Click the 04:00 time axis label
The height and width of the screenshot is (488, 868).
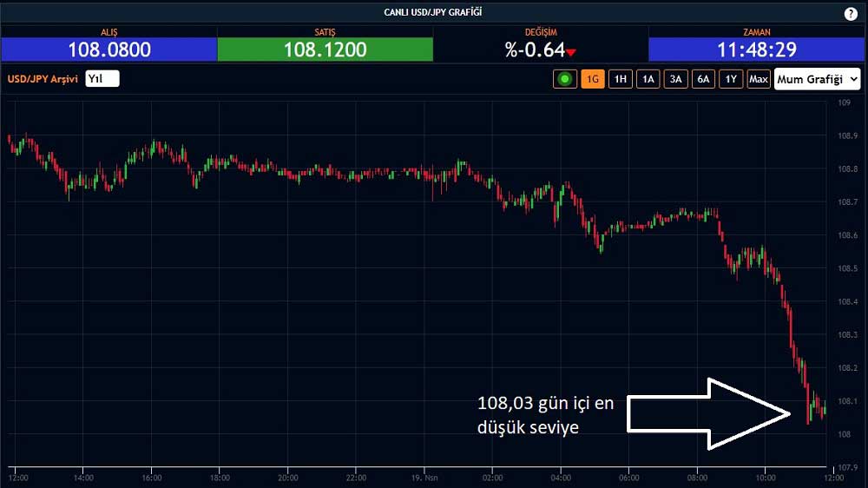coord(561,478)
